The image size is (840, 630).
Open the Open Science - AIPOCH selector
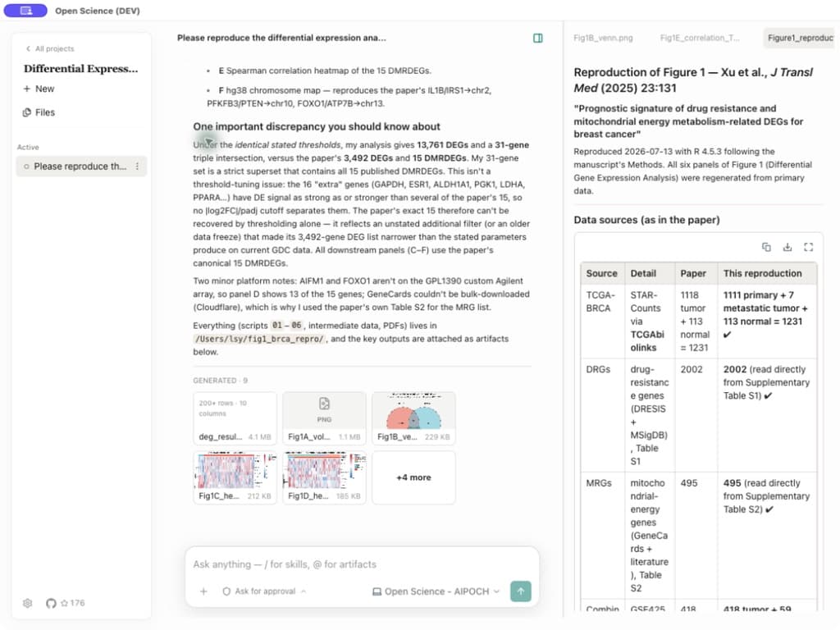click(436, 591)
